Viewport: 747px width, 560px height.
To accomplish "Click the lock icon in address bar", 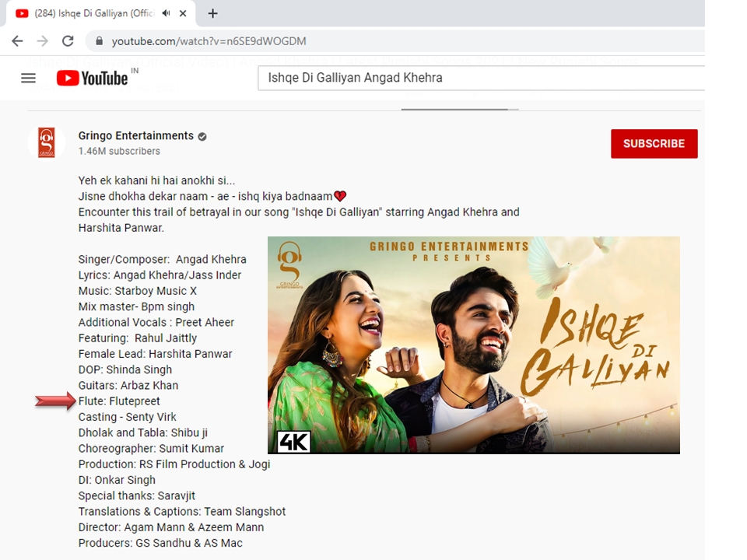I will [99, 41].
